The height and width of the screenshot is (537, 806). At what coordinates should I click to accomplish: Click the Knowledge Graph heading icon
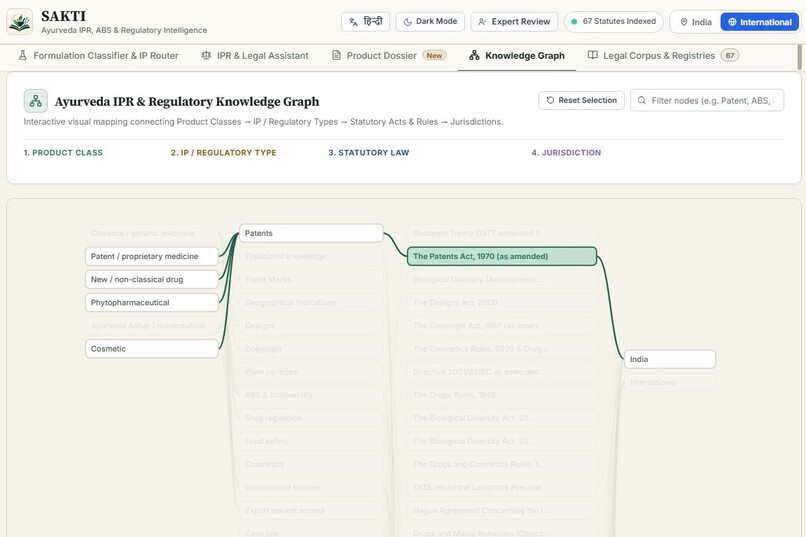[35, 101]
